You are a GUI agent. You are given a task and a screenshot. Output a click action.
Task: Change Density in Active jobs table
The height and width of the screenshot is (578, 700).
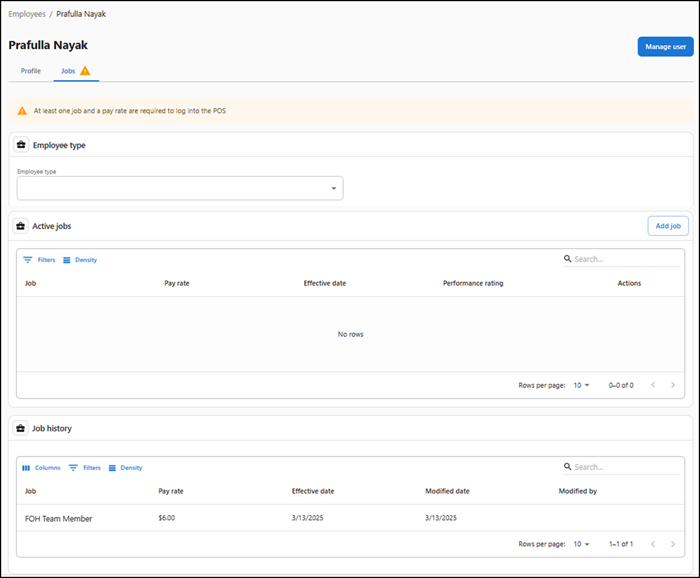[x=80, y=260]
